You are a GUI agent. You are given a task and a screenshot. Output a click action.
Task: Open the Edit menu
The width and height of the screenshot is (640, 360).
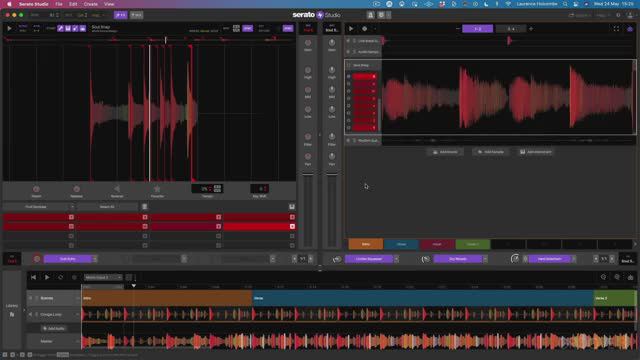(73, 4)
